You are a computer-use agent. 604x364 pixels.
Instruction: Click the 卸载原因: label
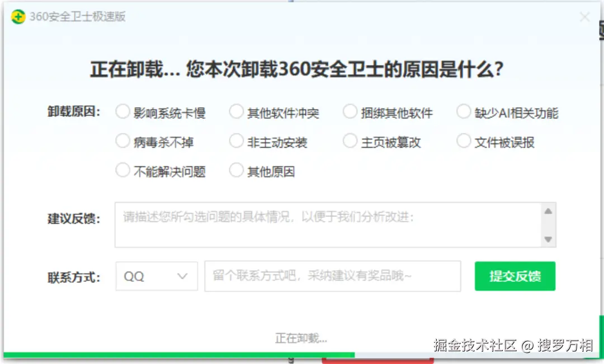74,112
